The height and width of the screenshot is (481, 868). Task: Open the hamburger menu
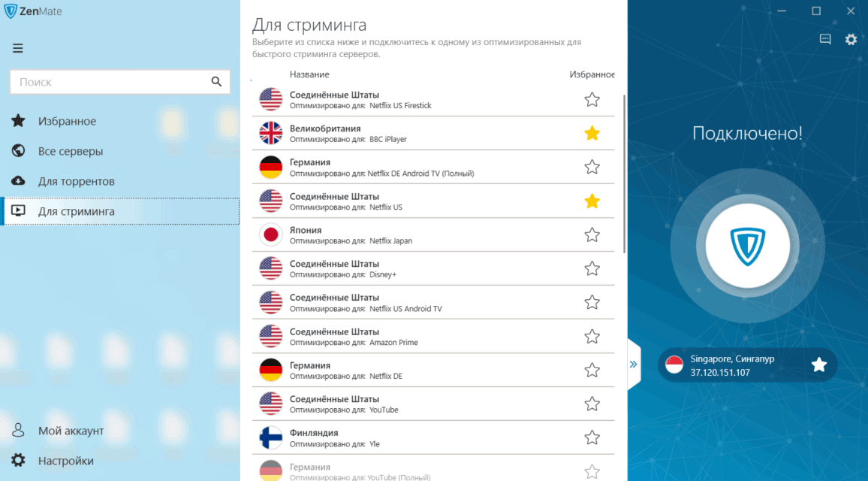18,48
